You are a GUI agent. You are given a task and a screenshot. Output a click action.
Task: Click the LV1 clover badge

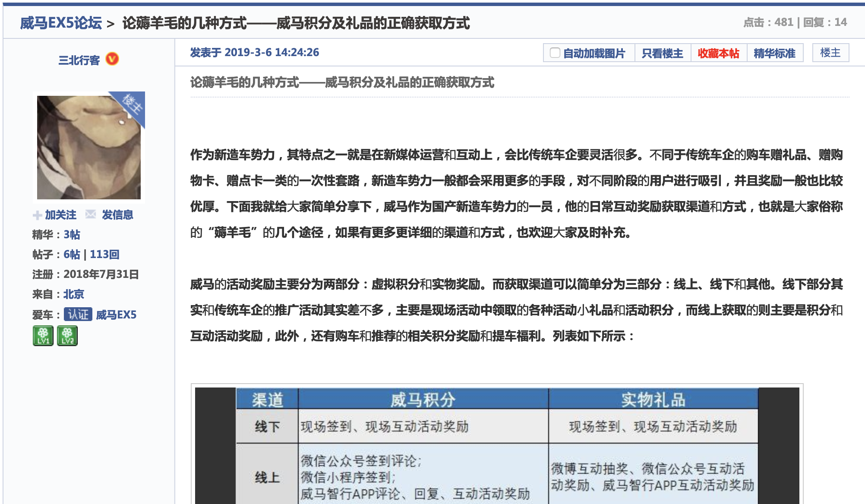[x=43, y=336]
